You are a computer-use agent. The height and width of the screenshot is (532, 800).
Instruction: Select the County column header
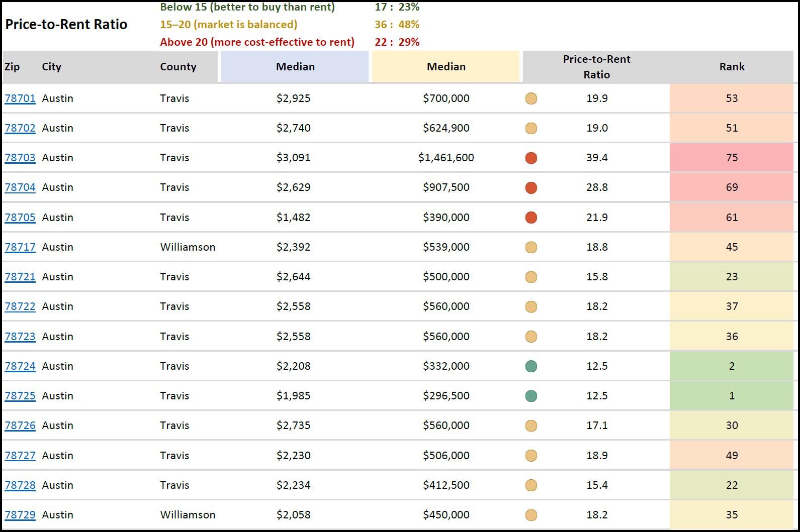[x=178, y=67]
